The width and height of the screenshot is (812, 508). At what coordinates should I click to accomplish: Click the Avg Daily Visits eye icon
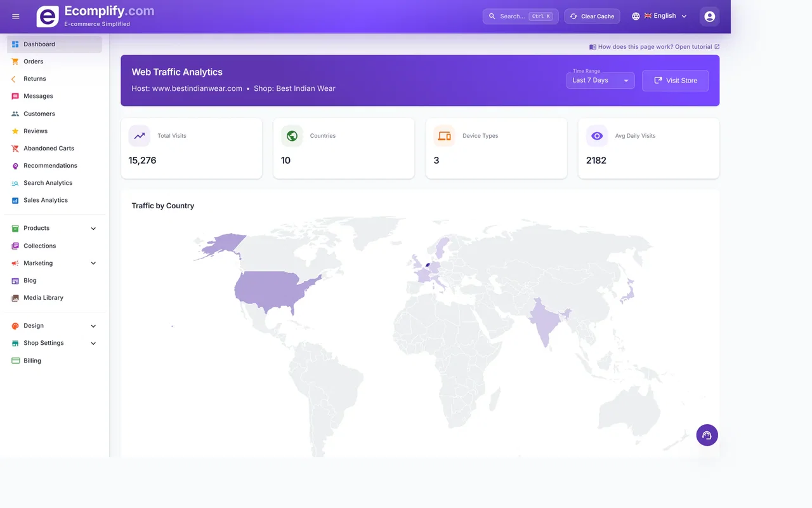tap(597, 136)
